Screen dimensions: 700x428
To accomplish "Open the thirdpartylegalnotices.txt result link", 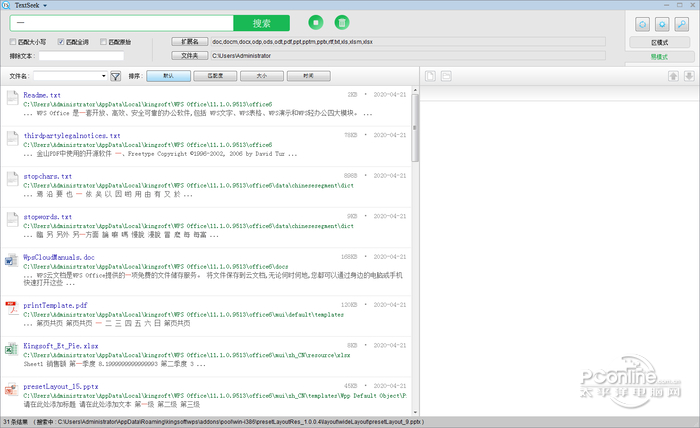I will coord(72,136).
